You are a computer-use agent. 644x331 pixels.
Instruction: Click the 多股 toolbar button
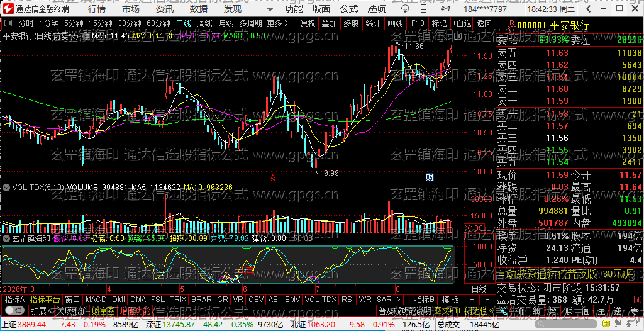point(351,24)
